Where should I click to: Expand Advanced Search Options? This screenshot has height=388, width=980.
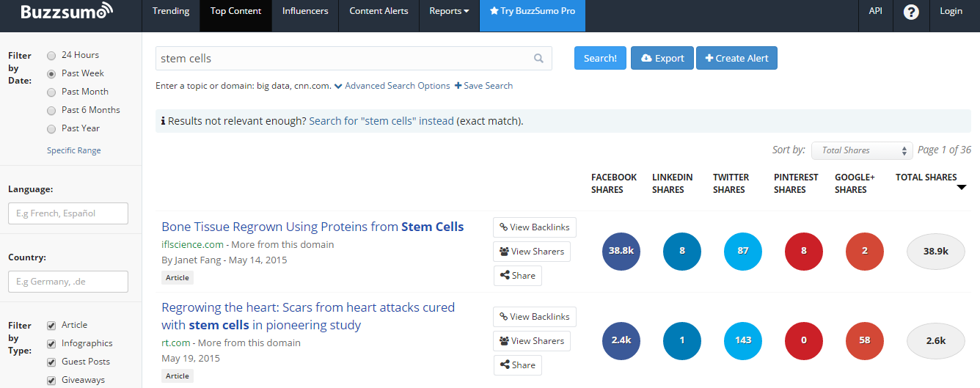click(x=392, y=86)
